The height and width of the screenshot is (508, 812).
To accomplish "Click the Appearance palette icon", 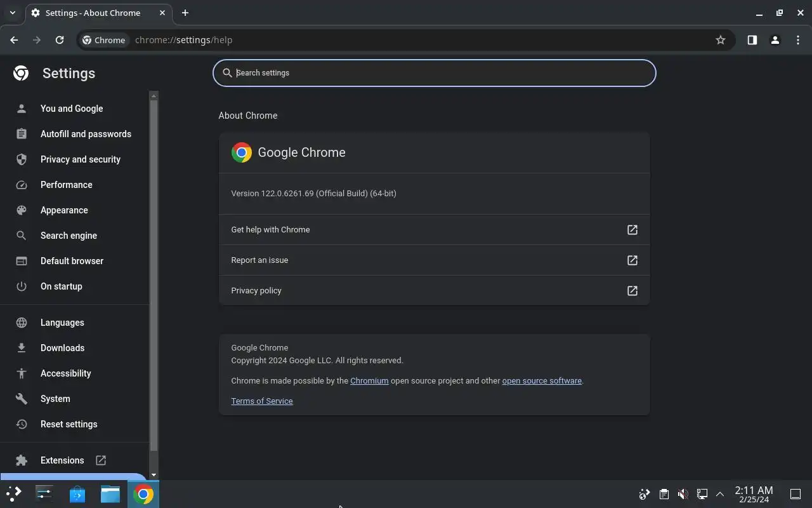I will 22,210.
